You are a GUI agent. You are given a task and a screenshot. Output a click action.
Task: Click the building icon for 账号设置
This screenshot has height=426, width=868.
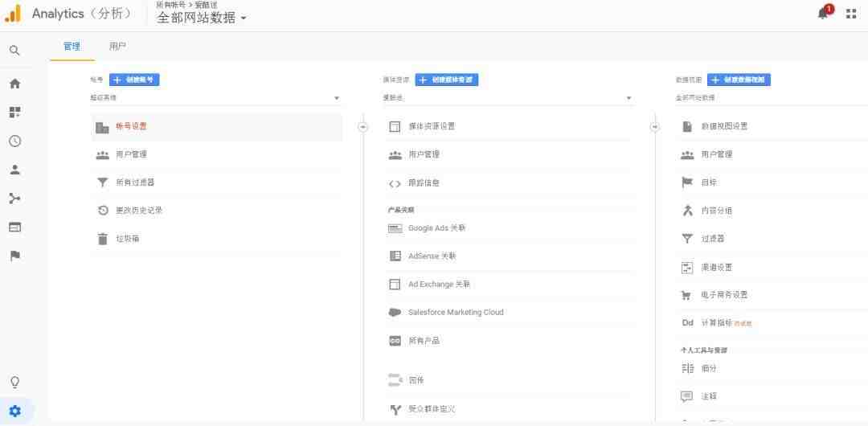tap(102, 128)
